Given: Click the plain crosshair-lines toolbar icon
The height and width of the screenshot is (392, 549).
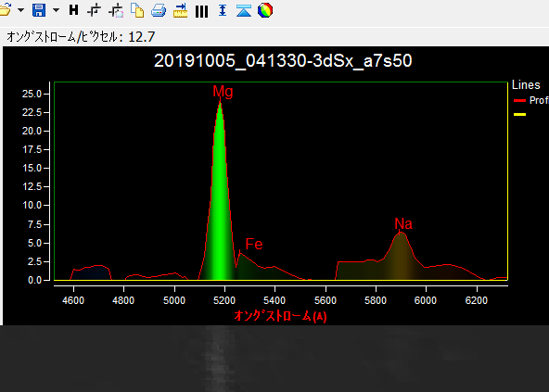Looking at the screenshot, I should click(94, 10).
